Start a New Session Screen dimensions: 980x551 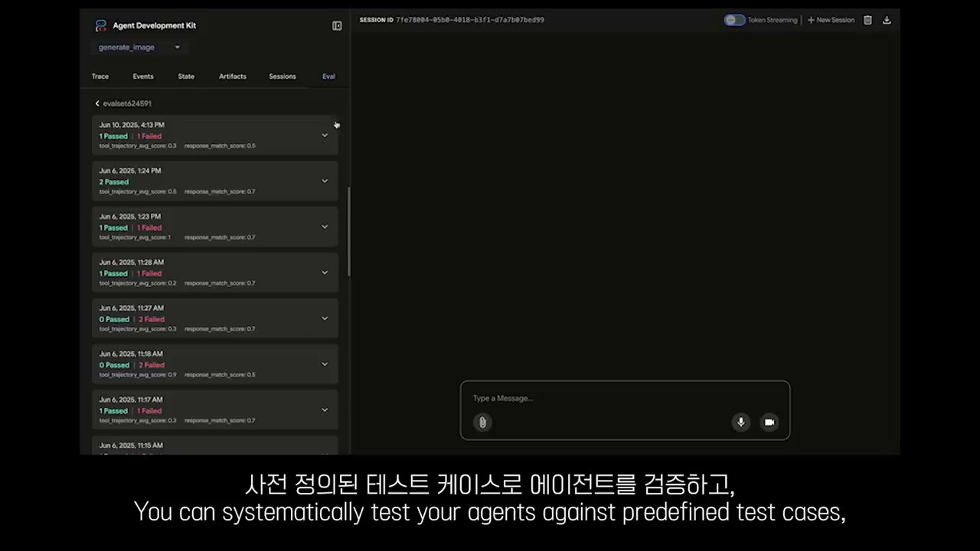pos(831,20)
